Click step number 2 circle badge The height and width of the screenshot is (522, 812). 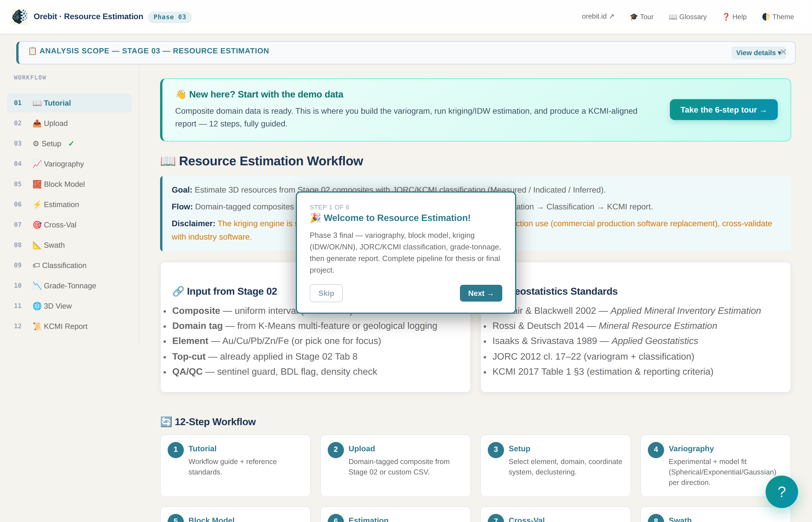336,449
